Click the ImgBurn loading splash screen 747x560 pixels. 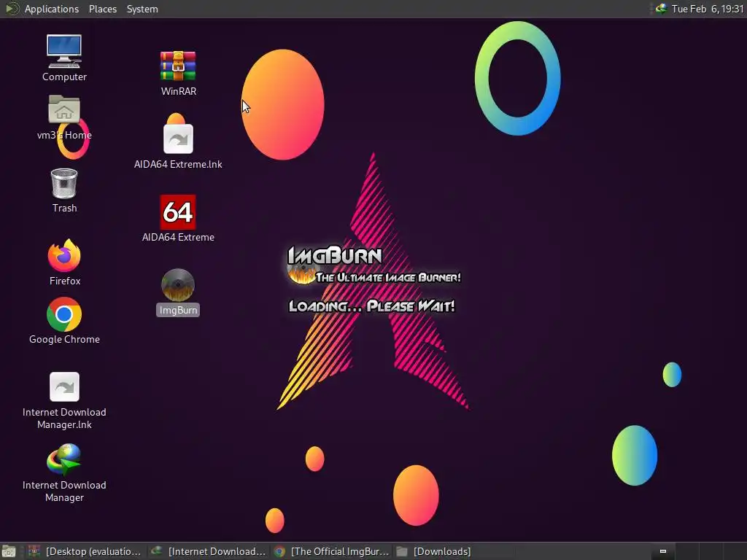374,279
